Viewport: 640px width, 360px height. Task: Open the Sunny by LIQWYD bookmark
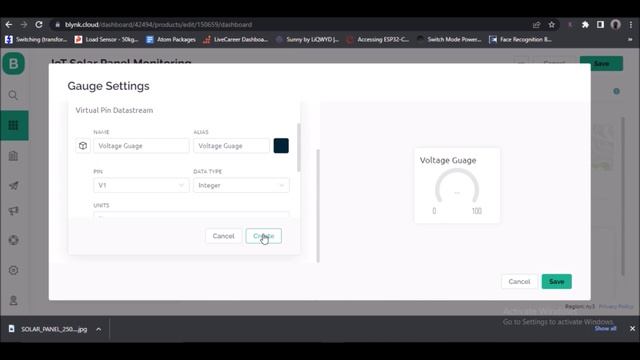307,40
